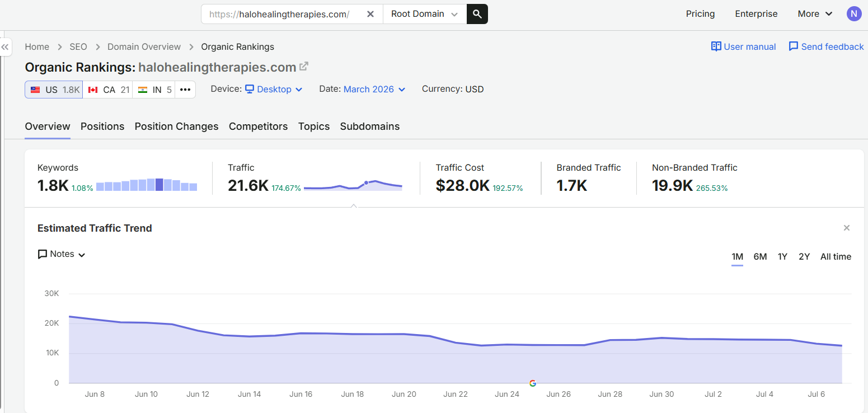Select the 6M time range
This screenshot has width=868, height=413.
pyautogui.click(x=760, y=257)
